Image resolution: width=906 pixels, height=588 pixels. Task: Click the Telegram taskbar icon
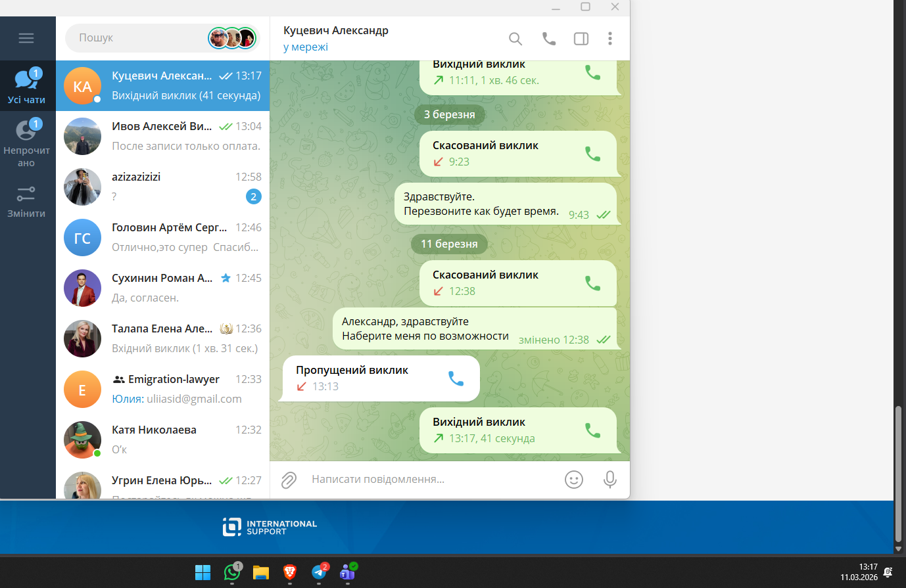[x=319, y=572]
